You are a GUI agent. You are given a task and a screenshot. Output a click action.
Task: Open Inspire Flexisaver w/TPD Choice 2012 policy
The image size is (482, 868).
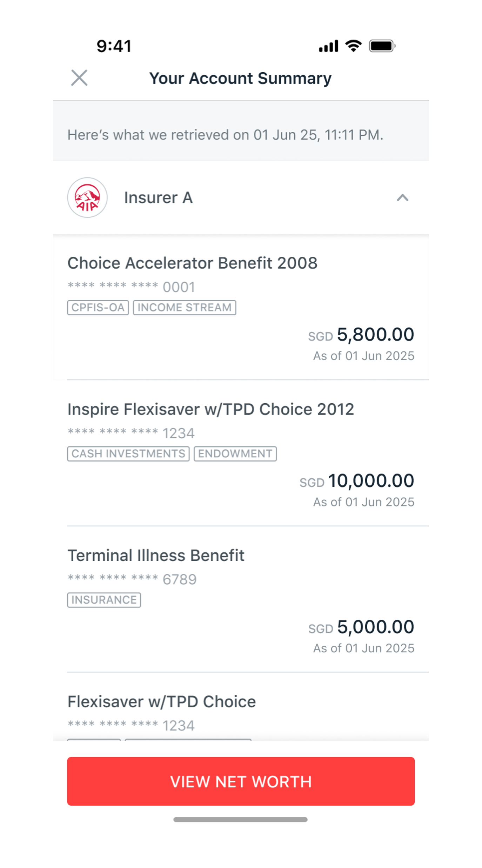pos(210,409)
